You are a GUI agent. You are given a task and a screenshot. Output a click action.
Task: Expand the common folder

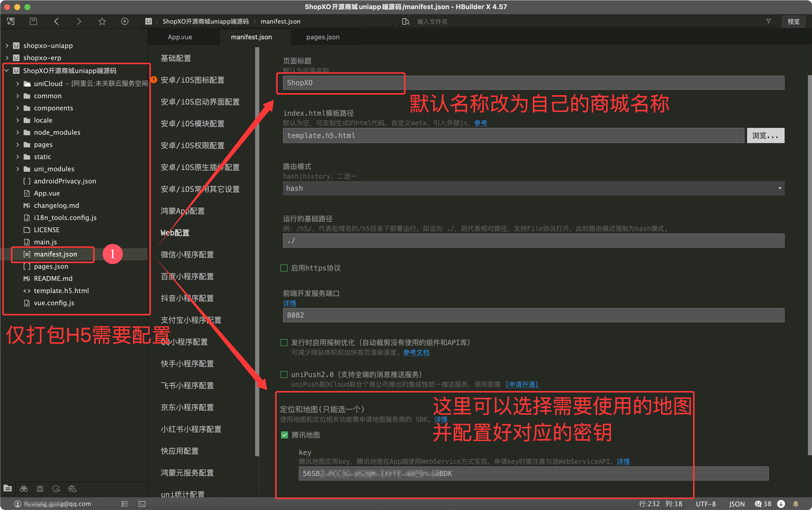point(17,96)
